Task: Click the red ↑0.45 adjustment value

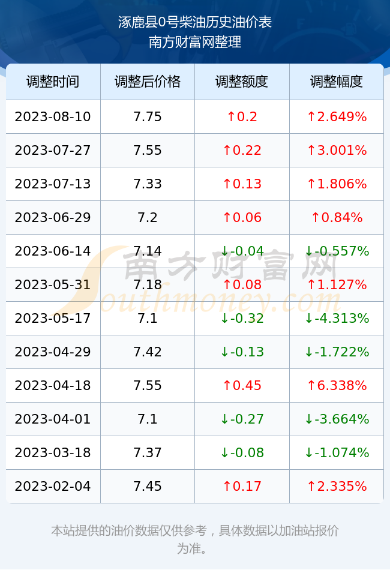Action: point(242,385)
